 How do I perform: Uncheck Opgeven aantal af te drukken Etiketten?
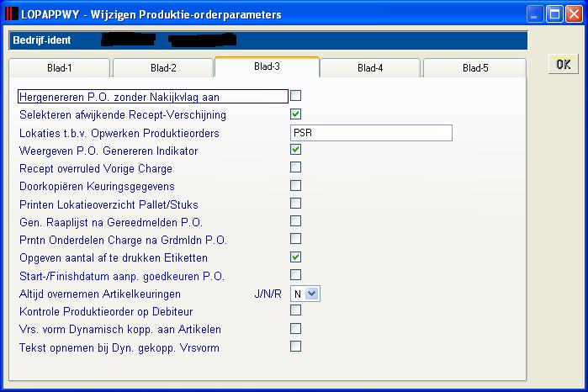[295, 257]
